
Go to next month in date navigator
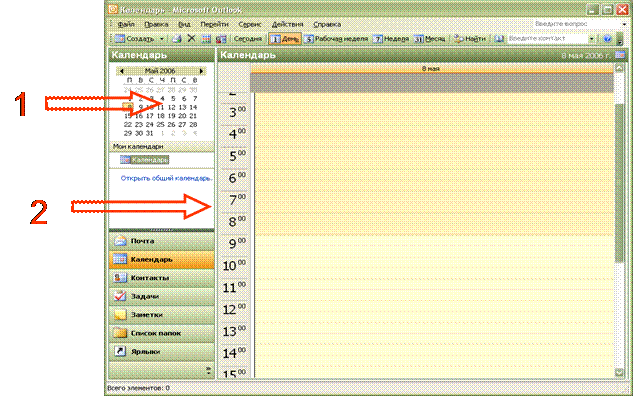(201, 71)
